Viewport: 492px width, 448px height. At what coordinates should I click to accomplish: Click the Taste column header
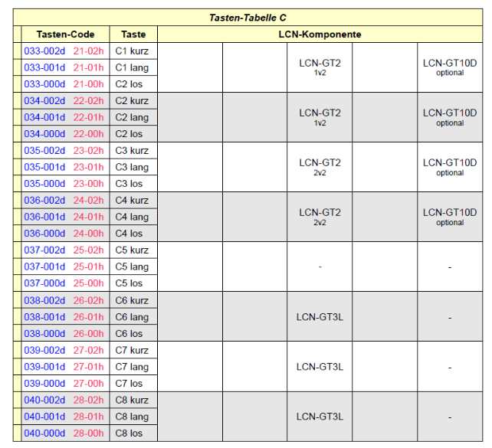[133, 34]
